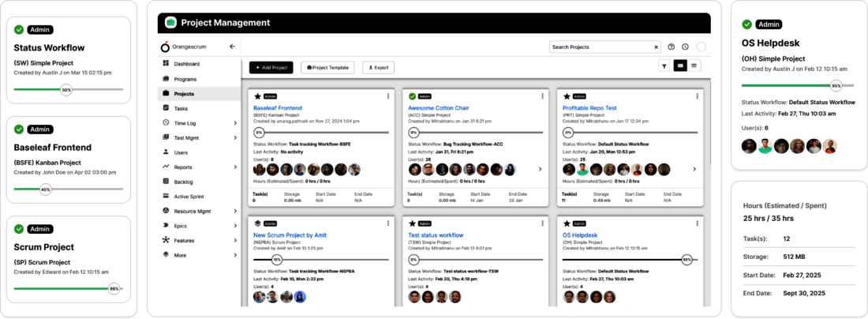The height and width of the screenshot is (319, 868).
Task: Open three-dot menu on Awesome Cotton Chair card
Action: pos(543,96)
